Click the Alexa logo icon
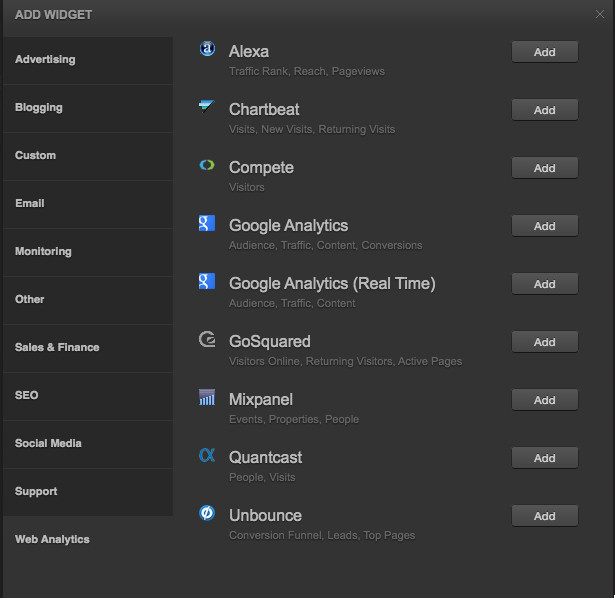 click(x=207, y=49)
